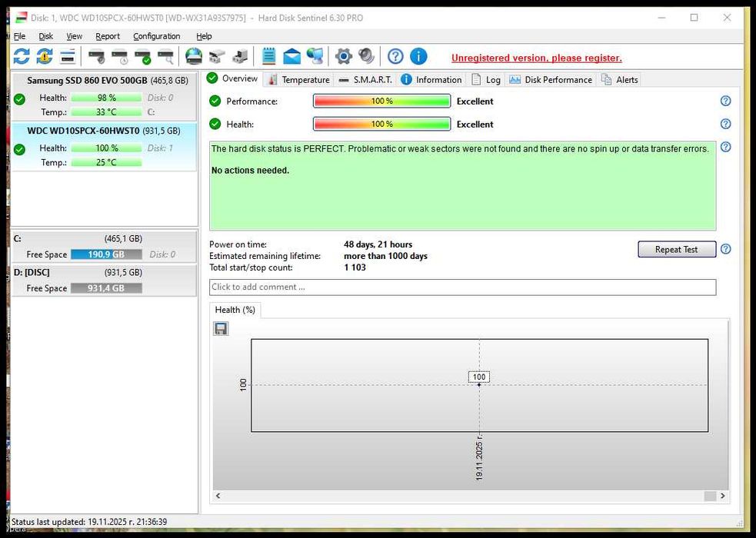Click the Samsung SSD 98 % health bar
This screenshot has width=756, height=538.
pos(106,98)
